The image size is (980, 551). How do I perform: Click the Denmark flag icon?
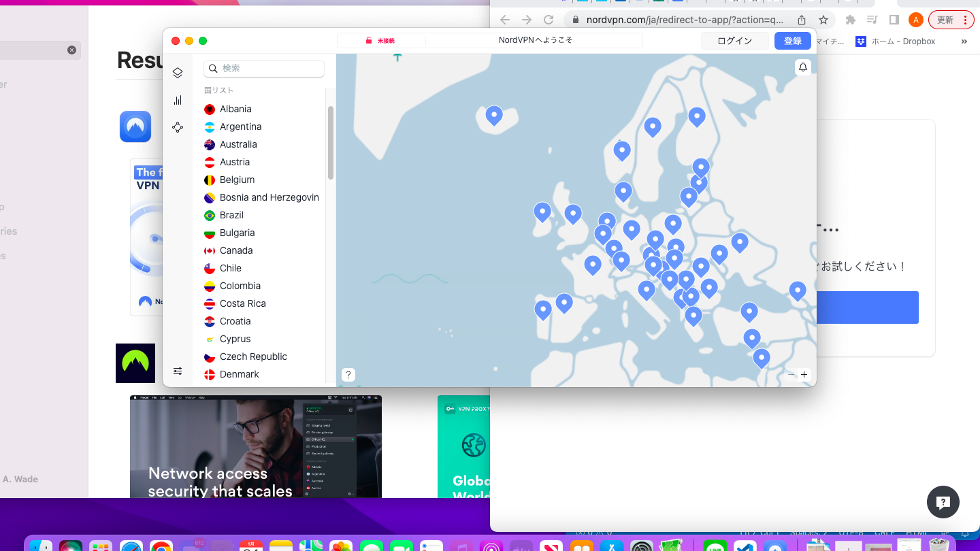click(210, 374)
